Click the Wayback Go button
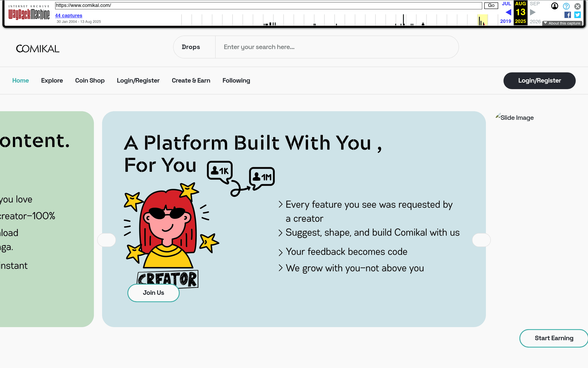The image size is (588, 368). [491, 6]
